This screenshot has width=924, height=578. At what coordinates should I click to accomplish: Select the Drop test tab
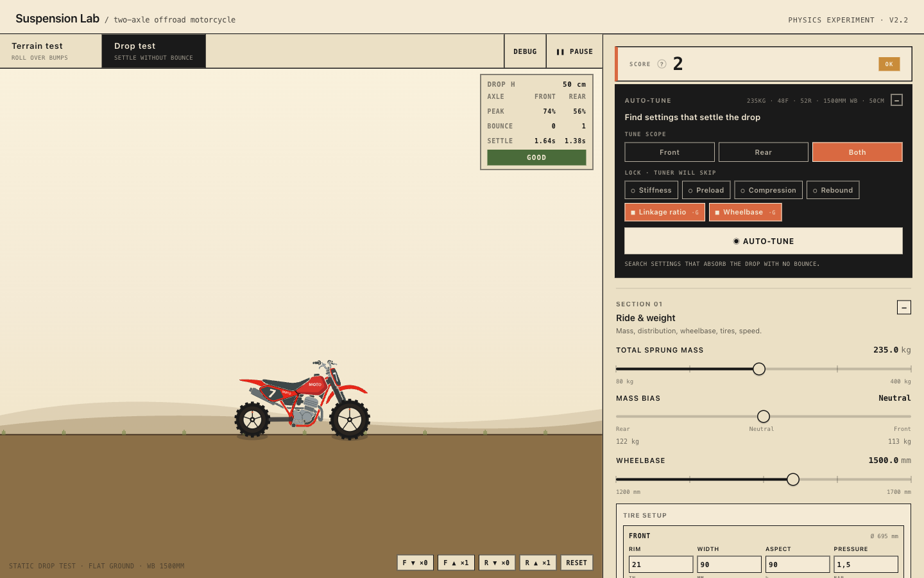coord(154,51)
